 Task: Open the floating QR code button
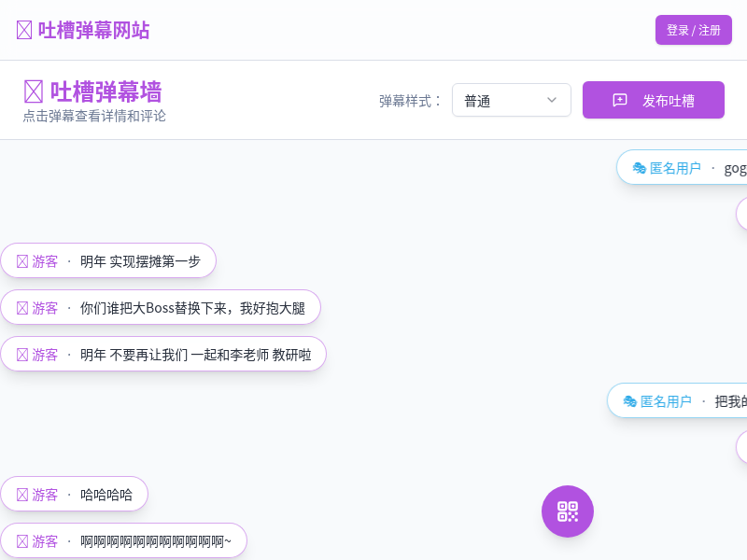[x=568, y=511]
